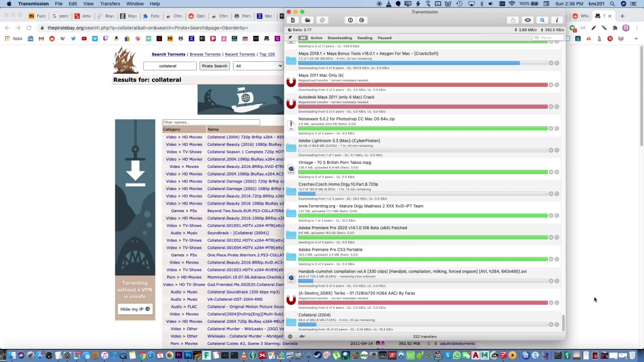Pause Adobe Premiere Pro CS3 Portable transfer
This screenshot has width=644, height=362.
pyautogui.click(x=551, y=259)
